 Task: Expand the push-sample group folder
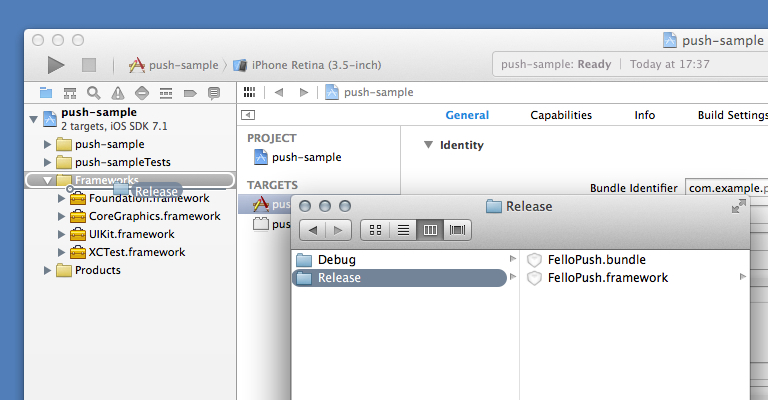pyautogui.click(x=48, y=144)
